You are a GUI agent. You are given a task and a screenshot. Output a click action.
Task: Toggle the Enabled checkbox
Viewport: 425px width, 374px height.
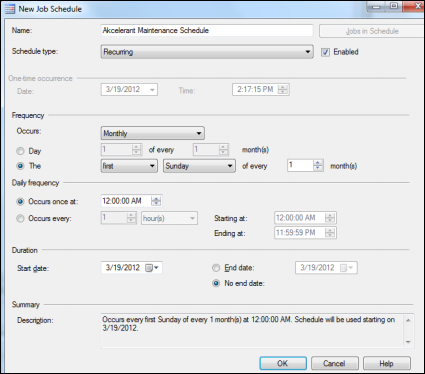(325, 52)
